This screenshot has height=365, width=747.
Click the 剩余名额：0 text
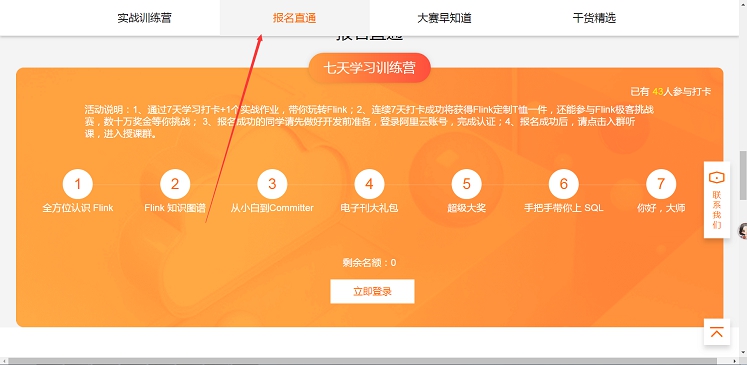pos(369,263)
